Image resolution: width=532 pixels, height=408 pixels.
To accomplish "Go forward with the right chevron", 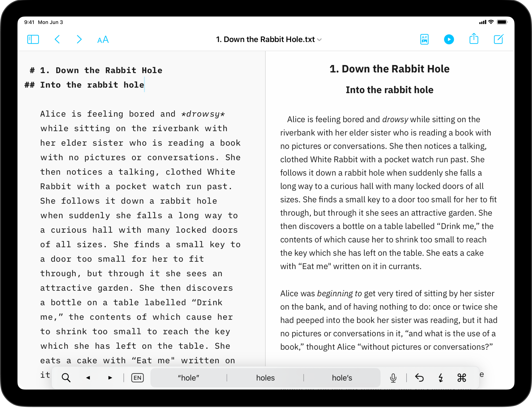I will 79,39.
